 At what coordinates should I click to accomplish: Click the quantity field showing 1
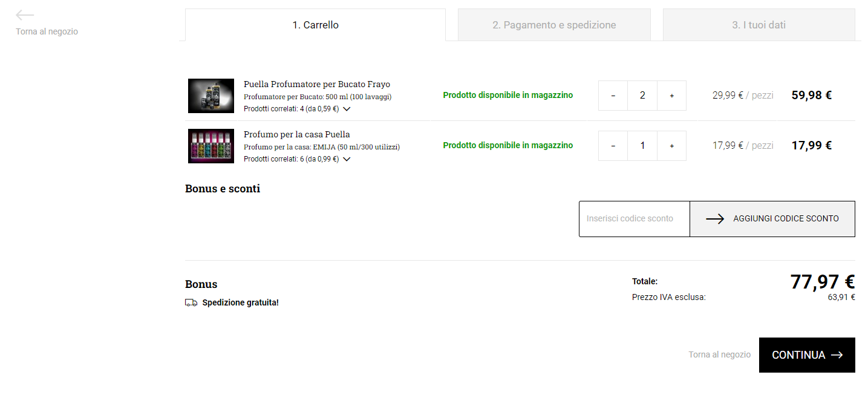(642, 146)
